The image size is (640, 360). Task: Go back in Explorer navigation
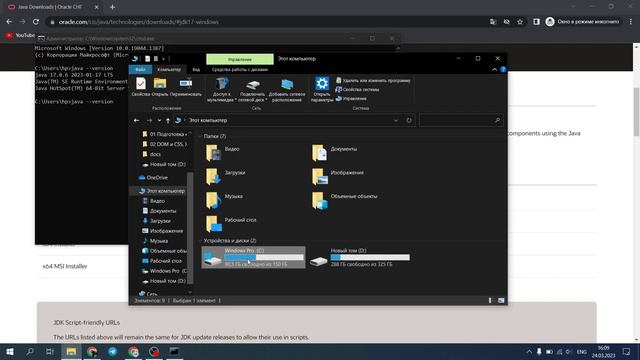tap(137, 120)
